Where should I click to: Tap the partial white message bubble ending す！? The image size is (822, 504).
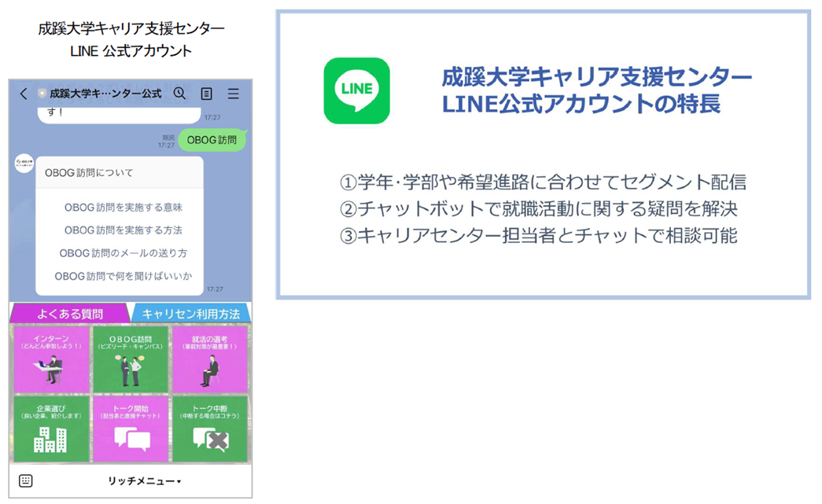pyautogui.click(x=120, y=115)
